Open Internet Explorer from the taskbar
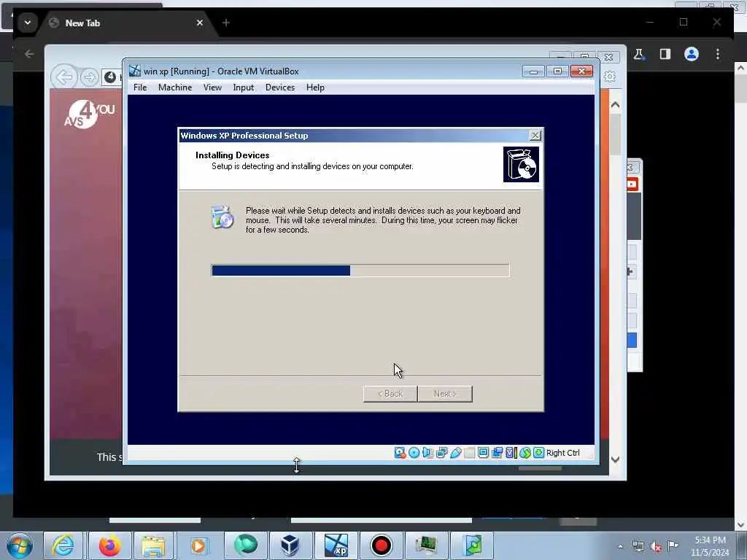 click(63, 545)
